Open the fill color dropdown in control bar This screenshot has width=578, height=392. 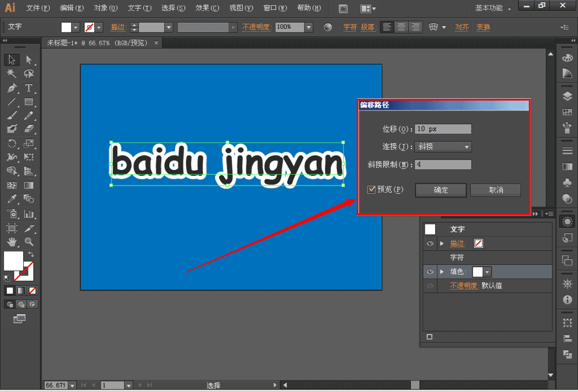(76, 27)
